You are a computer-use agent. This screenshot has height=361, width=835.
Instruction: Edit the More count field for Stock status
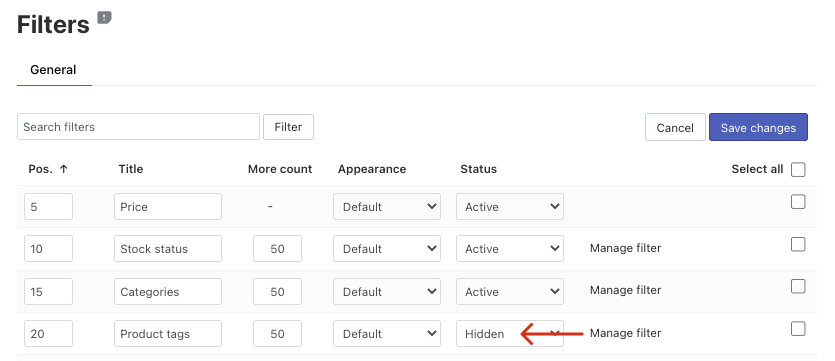277,249
